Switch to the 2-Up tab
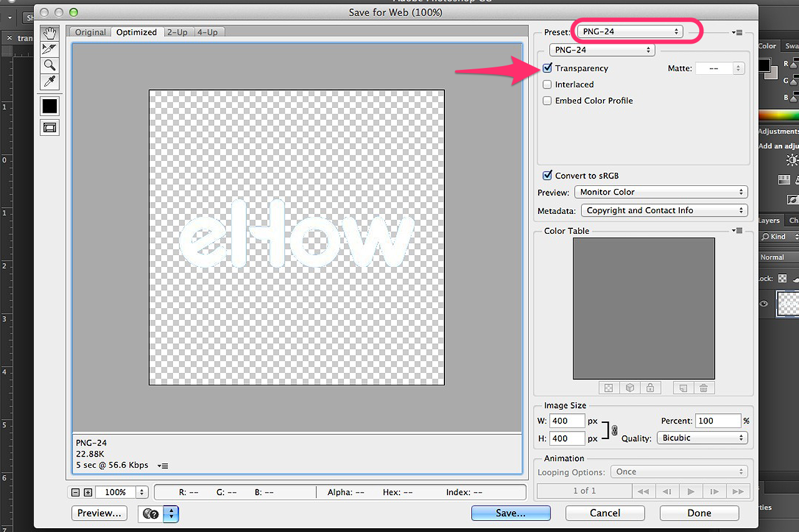Viewport: 799px width, 532px height. point(177,32)
